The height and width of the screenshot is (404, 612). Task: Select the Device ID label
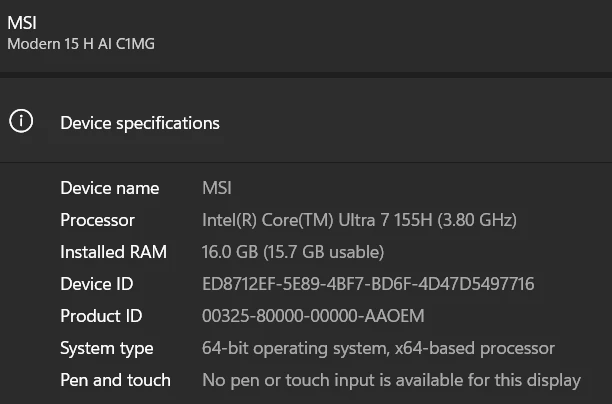tap(96, 284)
